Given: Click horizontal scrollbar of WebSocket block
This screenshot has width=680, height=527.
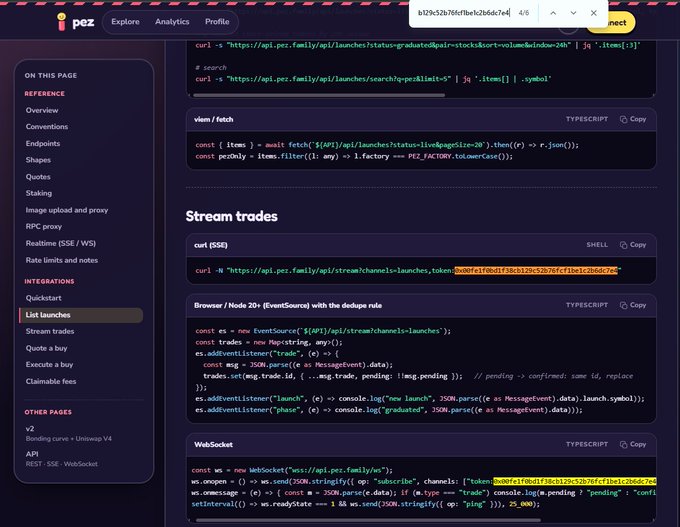Looking at the screenshot, I should 368,520.
